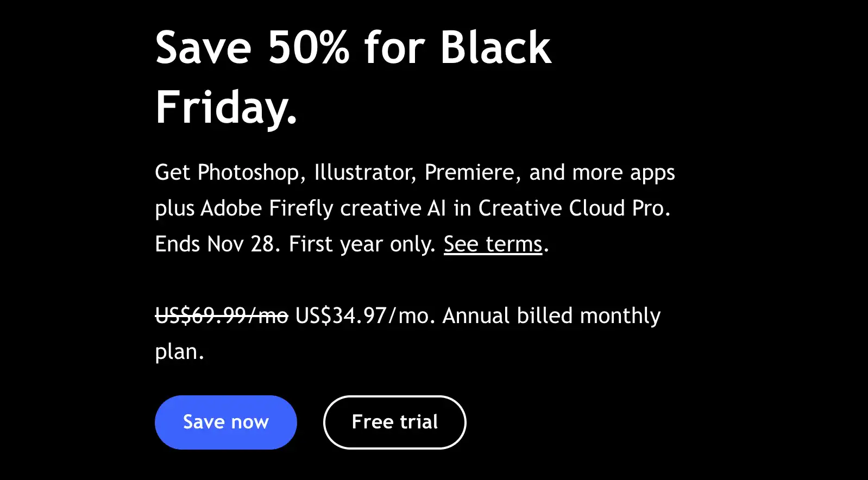Click the blue Save now button

tap(225, 422)
